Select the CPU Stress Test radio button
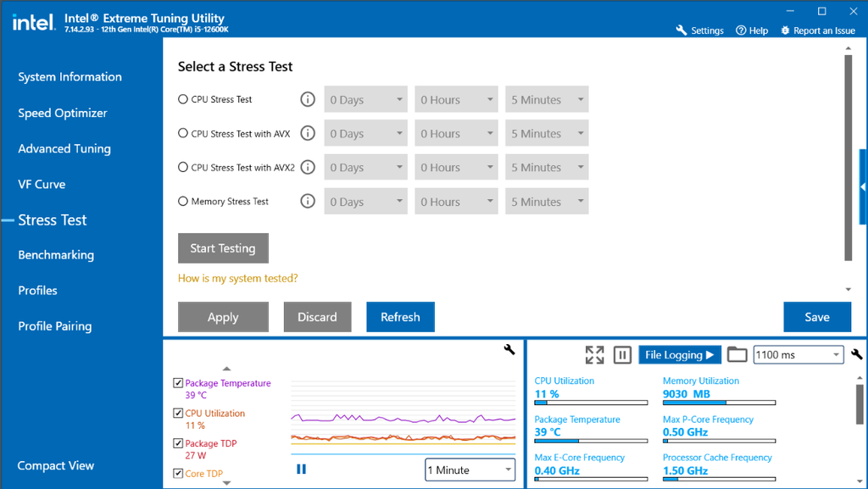 (183, 99)
